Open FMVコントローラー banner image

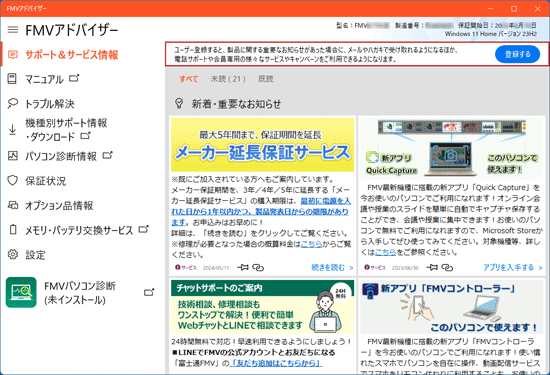452,307
